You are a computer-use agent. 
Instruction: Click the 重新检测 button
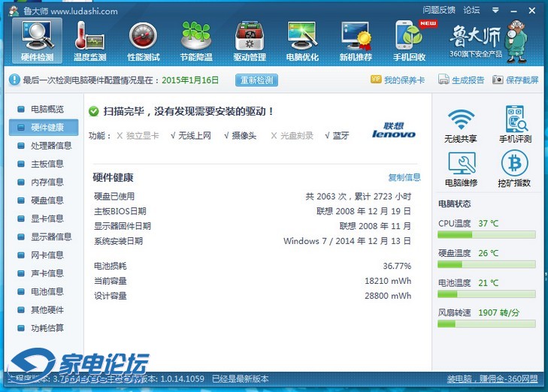pos(256,80)
